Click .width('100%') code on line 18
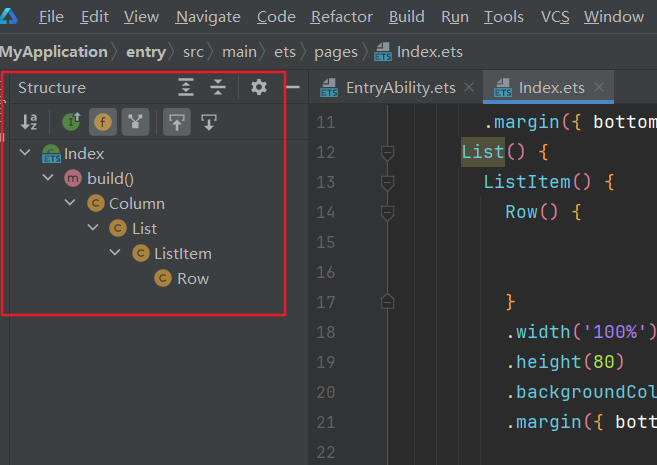This screenshot has width=657, height=465. 582,332
